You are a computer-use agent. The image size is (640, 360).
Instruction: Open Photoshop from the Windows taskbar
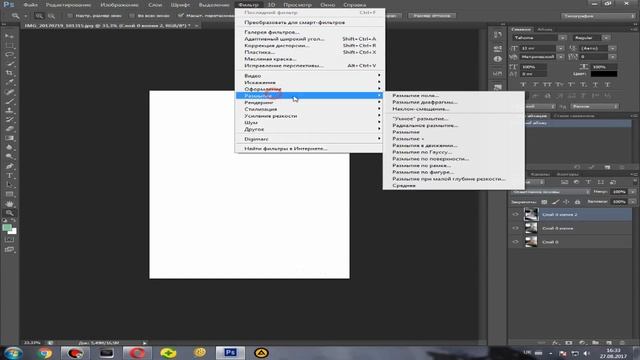pyautogui.click(x=230, y=353)
